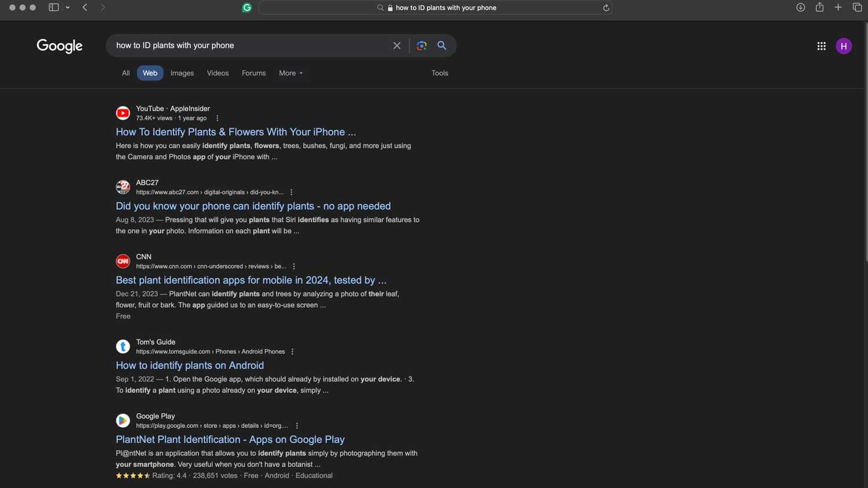
Task: Clear the search query with the X
Action: (396, 45)
